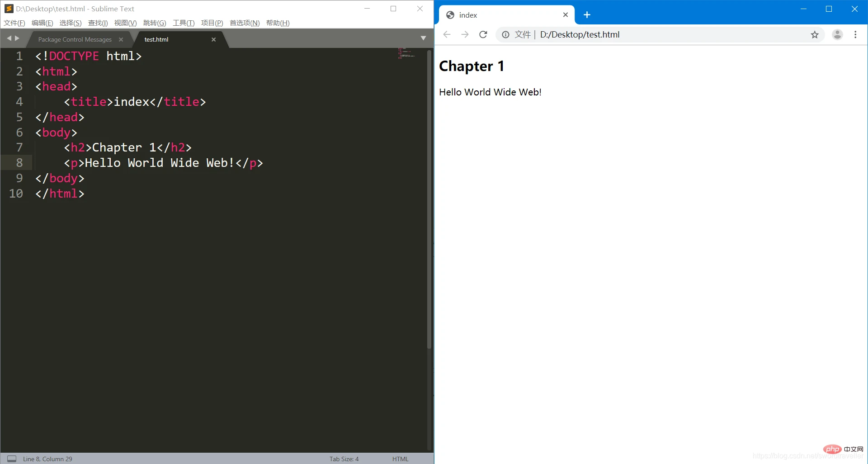Click the file info icon in address bar

click(505, 35)
